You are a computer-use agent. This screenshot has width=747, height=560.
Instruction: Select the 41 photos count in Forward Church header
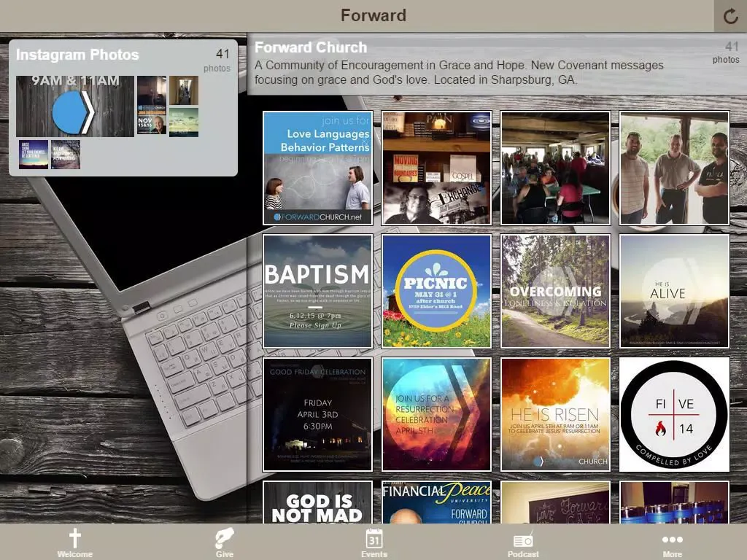(x=726, y=52)
